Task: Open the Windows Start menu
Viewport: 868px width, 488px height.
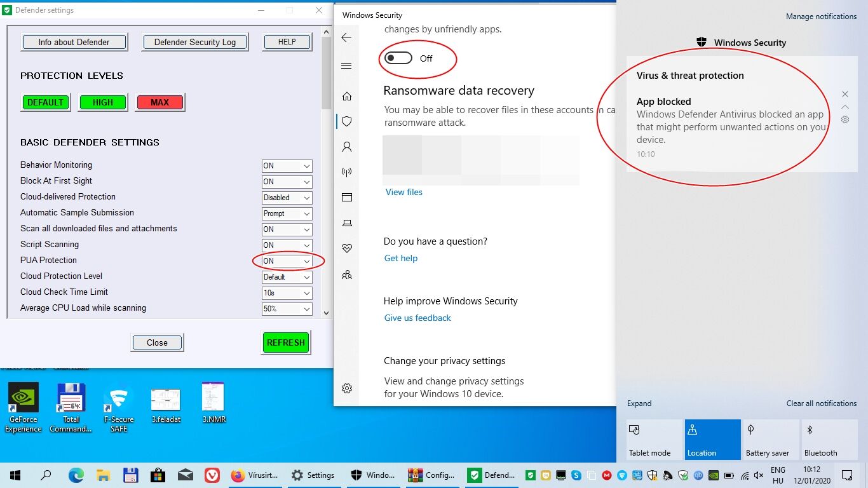Action: pos(15,475)
